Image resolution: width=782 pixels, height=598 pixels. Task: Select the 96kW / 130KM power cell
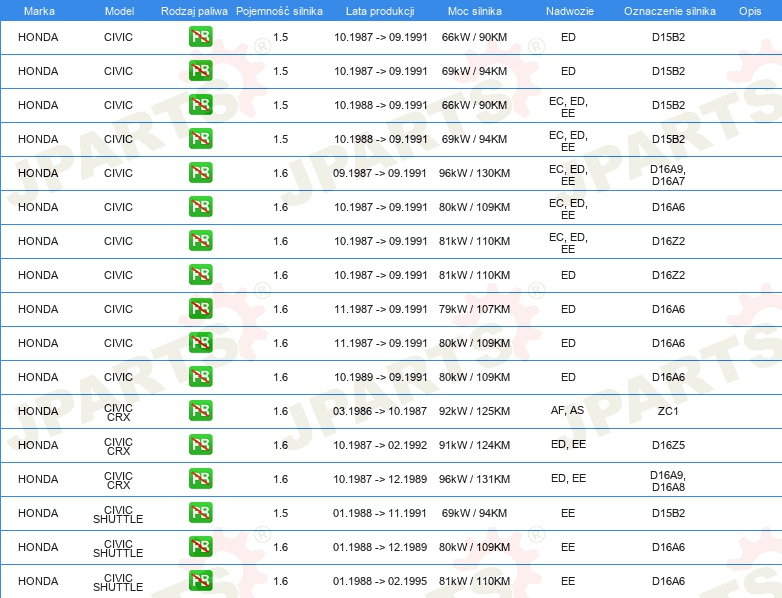click(474, 173)
